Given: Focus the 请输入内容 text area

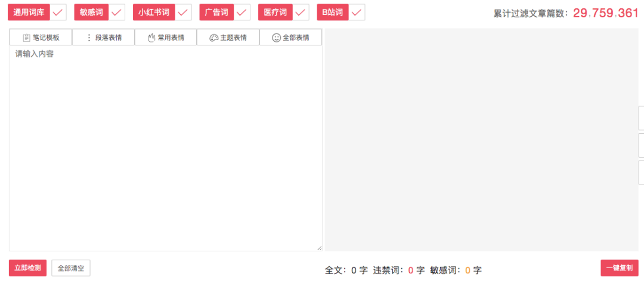Looking at the screenshot, I should tap(166, 148).
